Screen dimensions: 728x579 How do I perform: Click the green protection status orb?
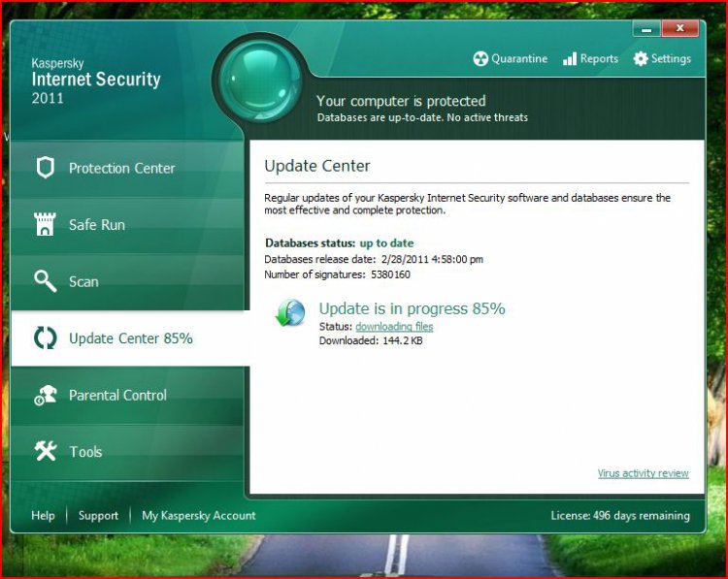click(259, 80)
